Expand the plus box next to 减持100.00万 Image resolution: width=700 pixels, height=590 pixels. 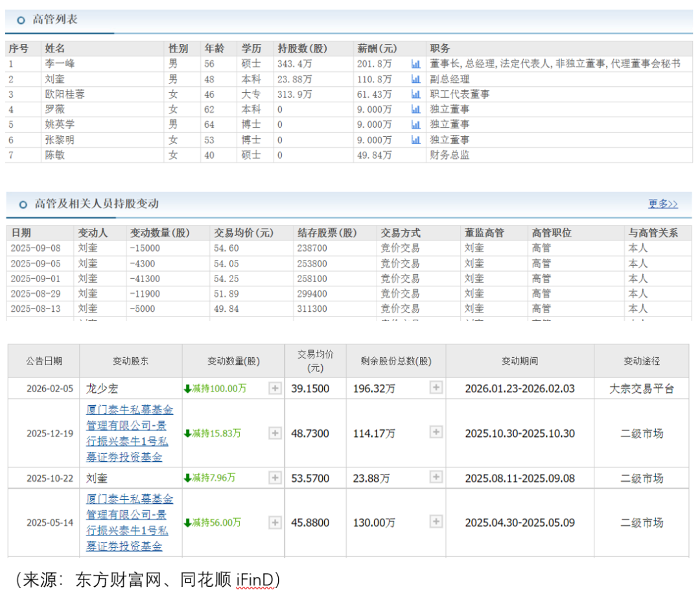275,388
